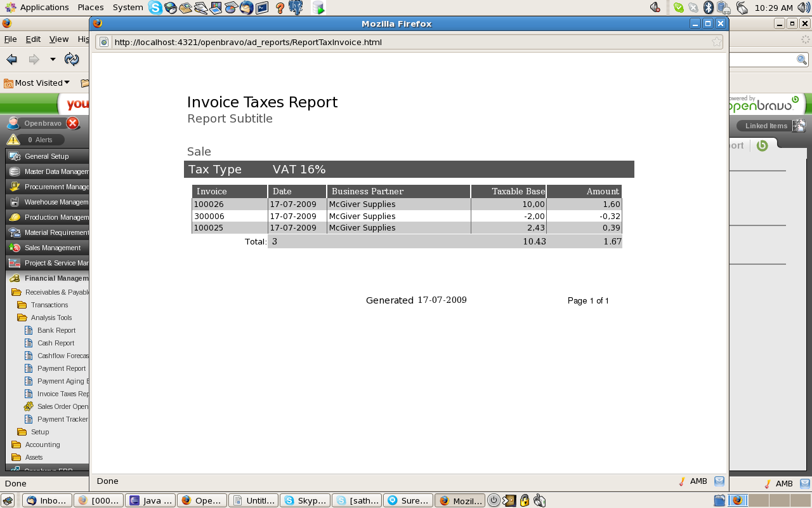Open the history dropdown arrow next to Forward

point(53,59)
